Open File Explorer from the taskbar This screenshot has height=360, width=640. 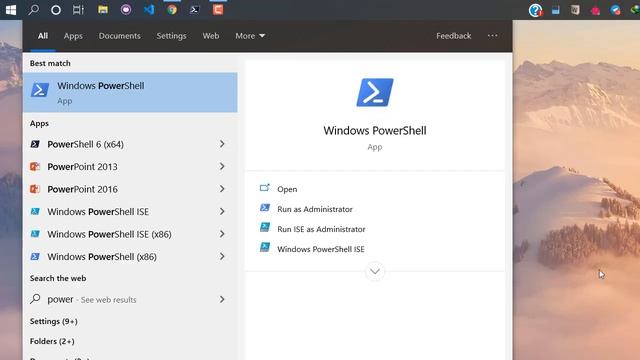103,9
